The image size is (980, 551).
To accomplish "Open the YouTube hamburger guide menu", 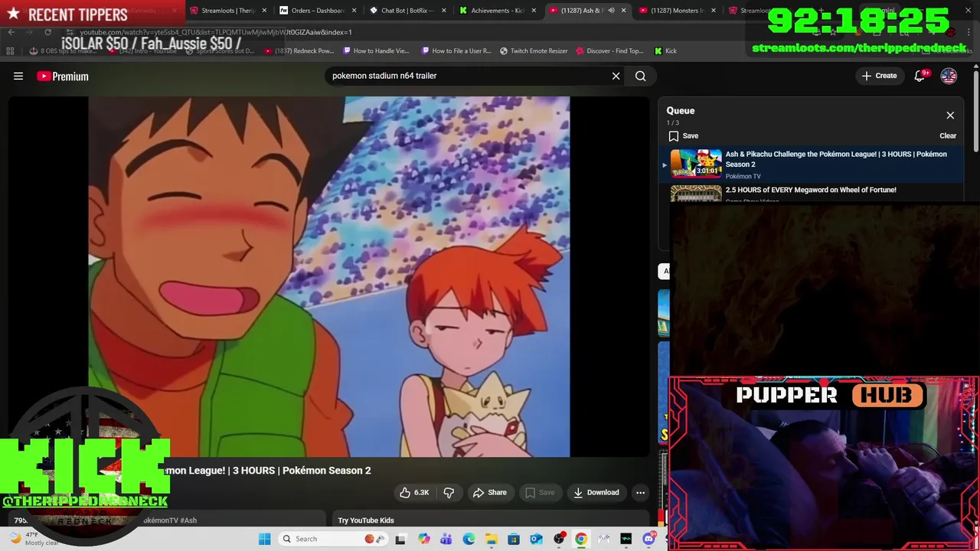I will coord(18,76).
